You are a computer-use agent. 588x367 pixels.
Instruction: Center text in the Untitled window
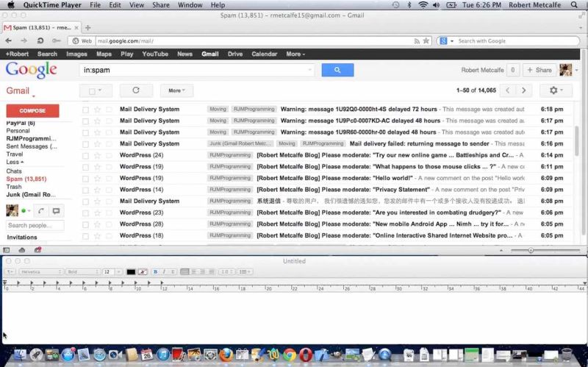pyautogui.click(x=193, y=271)
